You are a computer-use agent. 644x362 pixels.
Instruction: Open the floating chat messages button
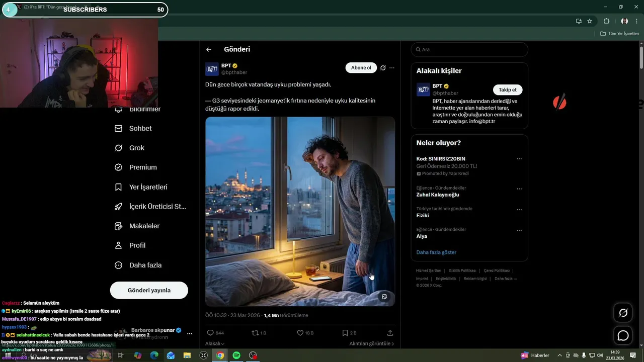pos(623,335)
